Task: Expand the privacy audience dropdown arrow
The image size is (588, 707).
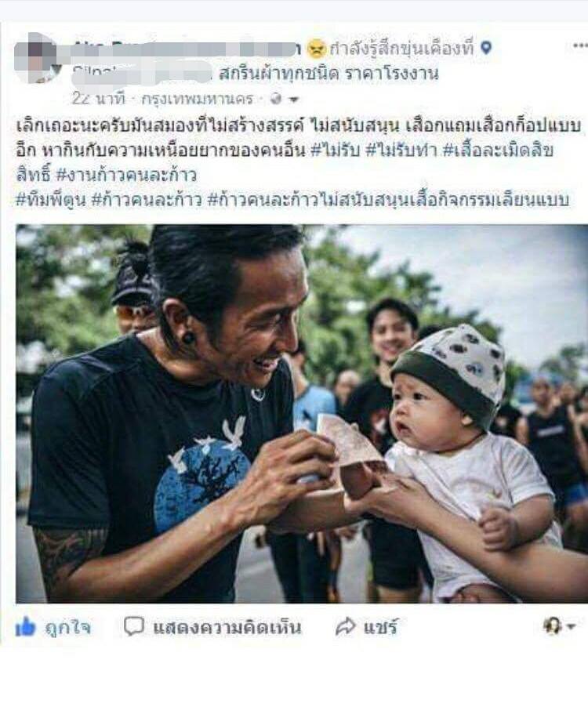Action: click(293, 100)
